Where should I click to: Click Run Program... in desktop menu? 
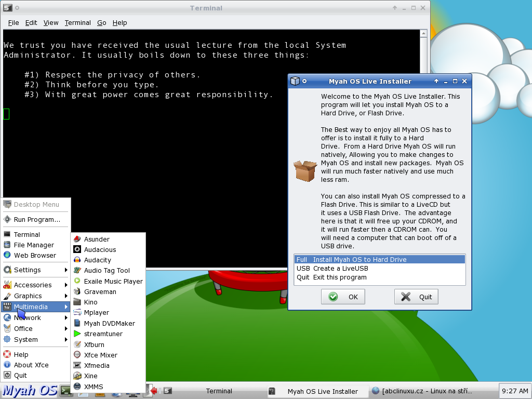pyautogui.click(x=36, y=220)
